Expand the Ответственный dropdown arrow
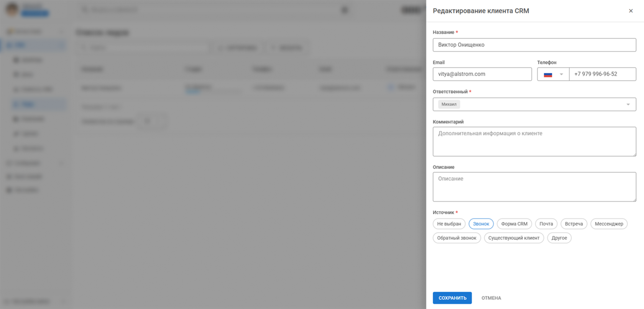The width and height of the screenshot is (644, 309). click(x=628, y=104)
